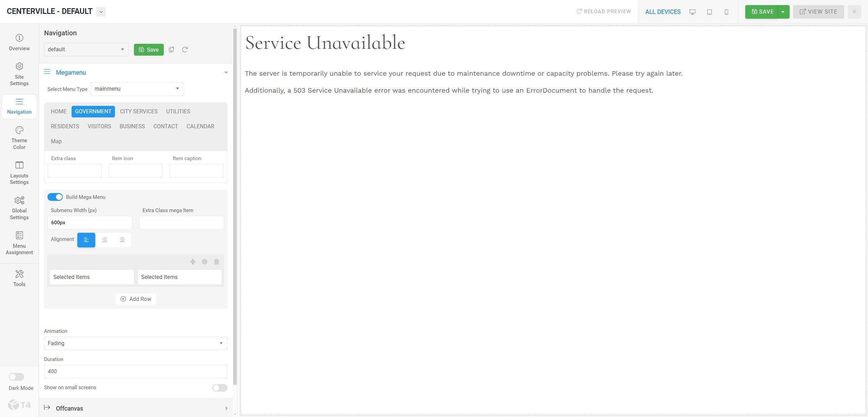Open the Animation Fading dropdown

135,343
